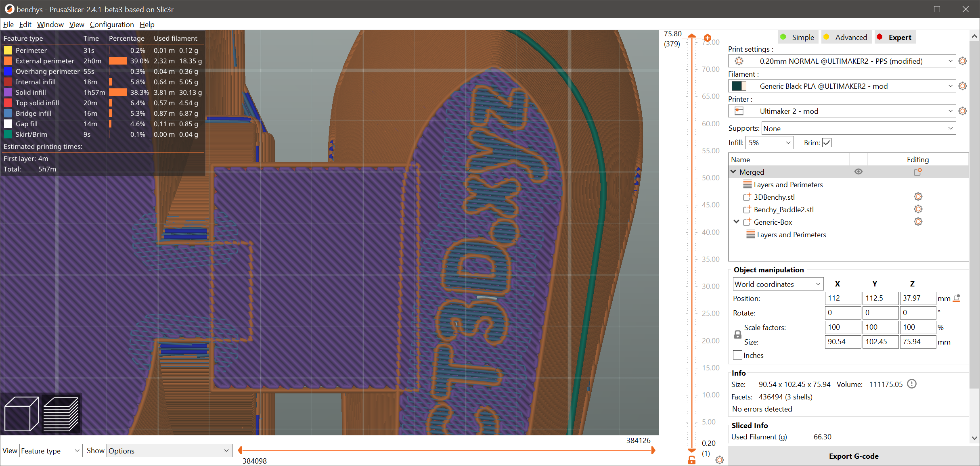The image size is (980, 466).
Task: Collapse the Generic-Box tree item
Action: tap(736, 222)
